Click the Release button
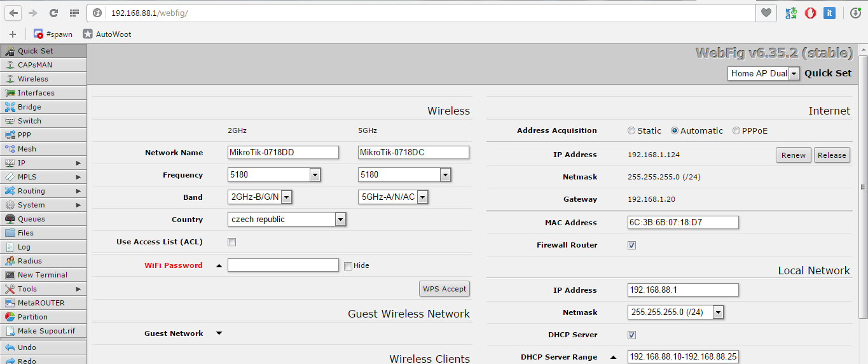The image size is (868, 364). 832,155
